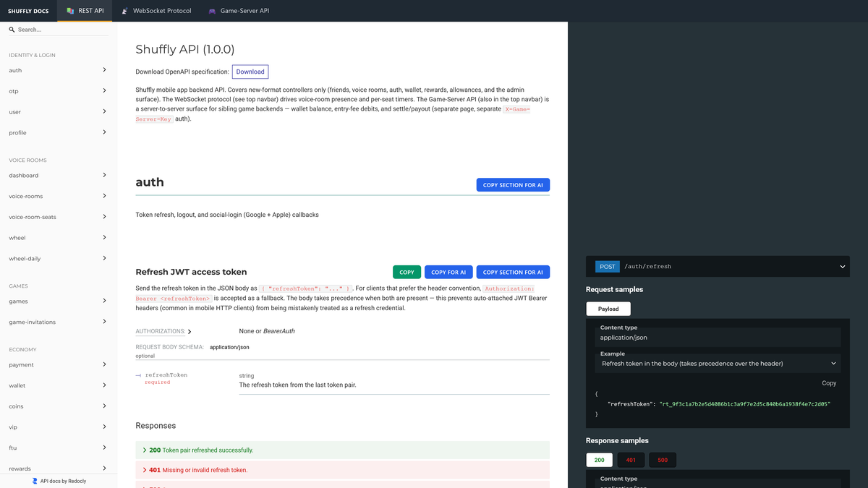Screen dimensions: 868x488
Task: Click the X-Game-Server-Key inline code
Action: [333, 114]
